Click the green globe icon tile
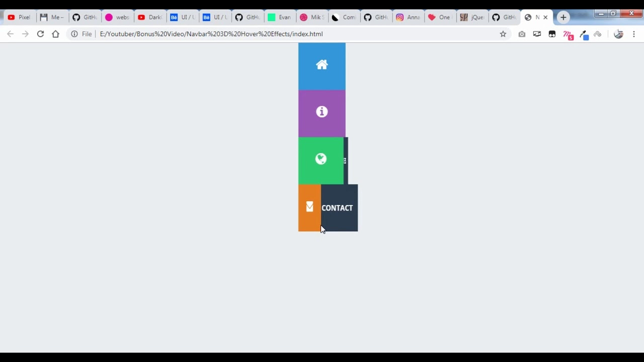 pyautogui.click(x=321, y=161)
